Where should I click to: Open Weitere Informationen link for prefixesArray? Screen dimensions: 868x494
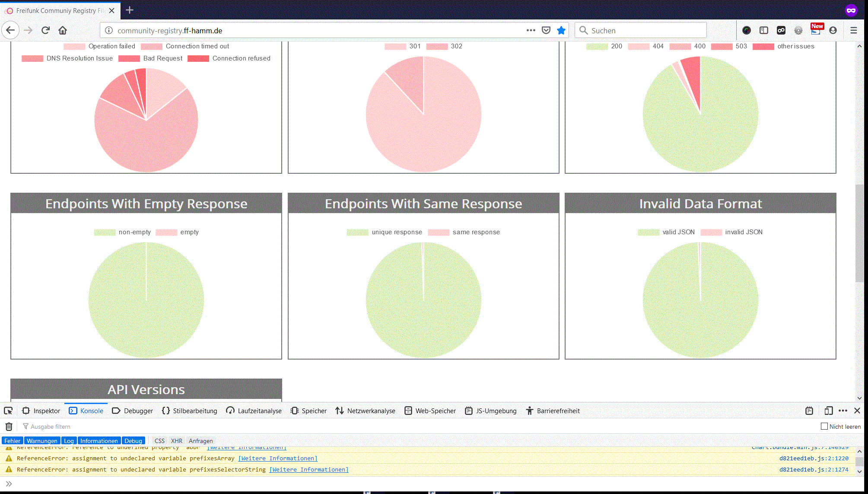(x=277, y=458)
